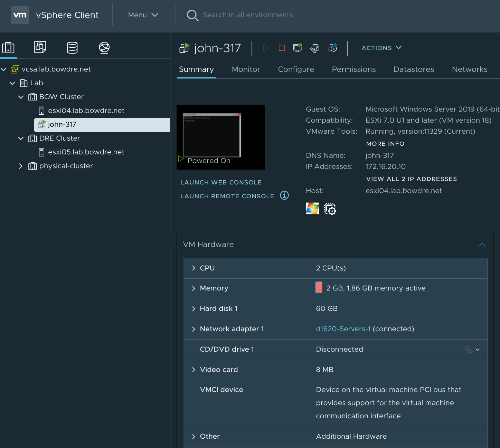The height and width of the screenshot is (448, 500).
Task: Click the vcsa.lab.bowdre.net vCenter icon
Action: click(x=15, y=69)
